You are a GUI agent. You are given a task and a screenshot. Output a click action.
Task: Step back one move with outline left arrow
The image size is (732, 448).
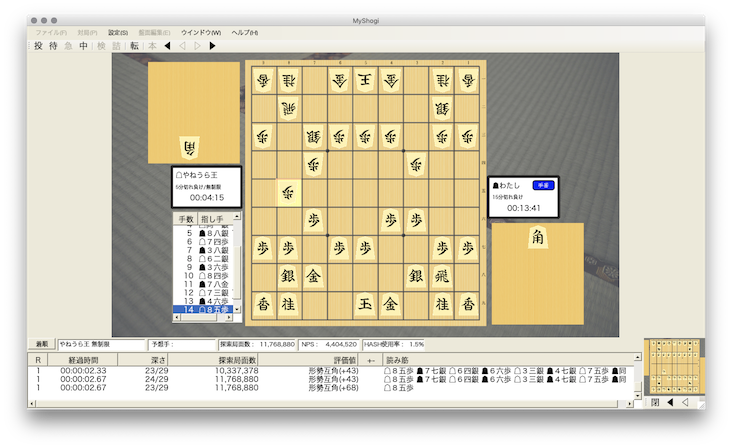(x=183, y=46)
